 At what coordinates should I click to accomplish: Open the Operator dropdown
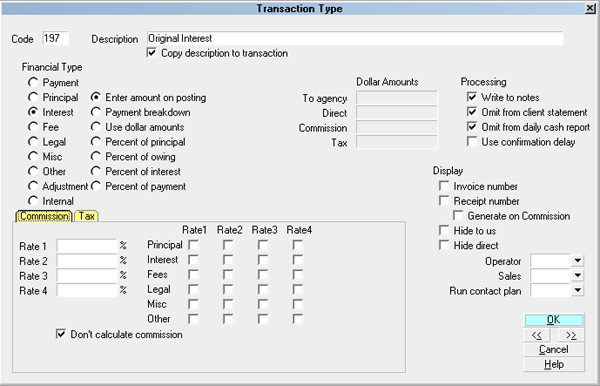pos(577,261)
